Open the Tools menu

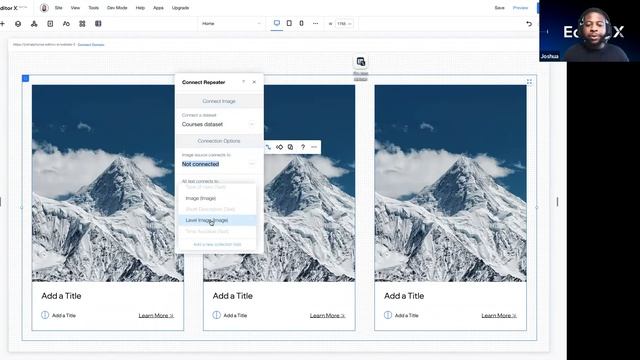[93, 8]
